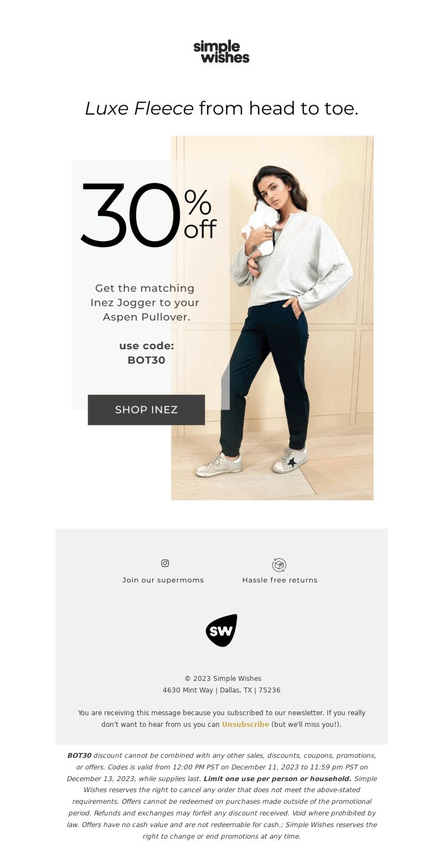Click the Luxe Fleece headline

pos(221,108)
